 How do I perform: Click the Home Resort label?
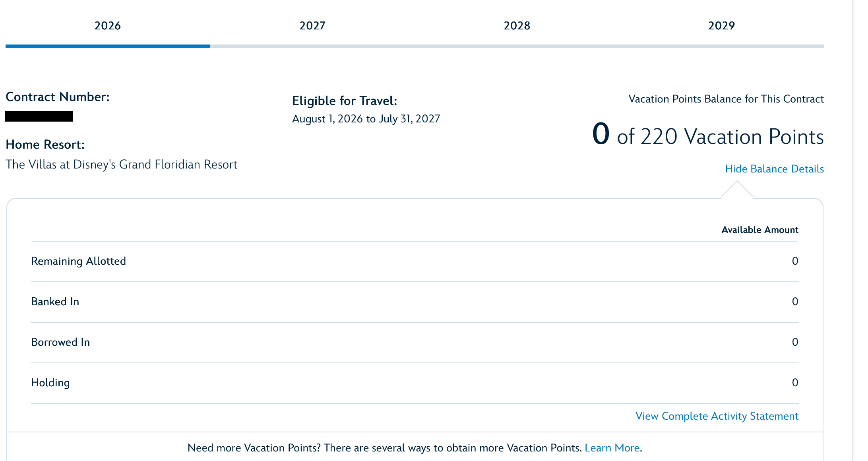pyautogui.click(x=45, y=145)
